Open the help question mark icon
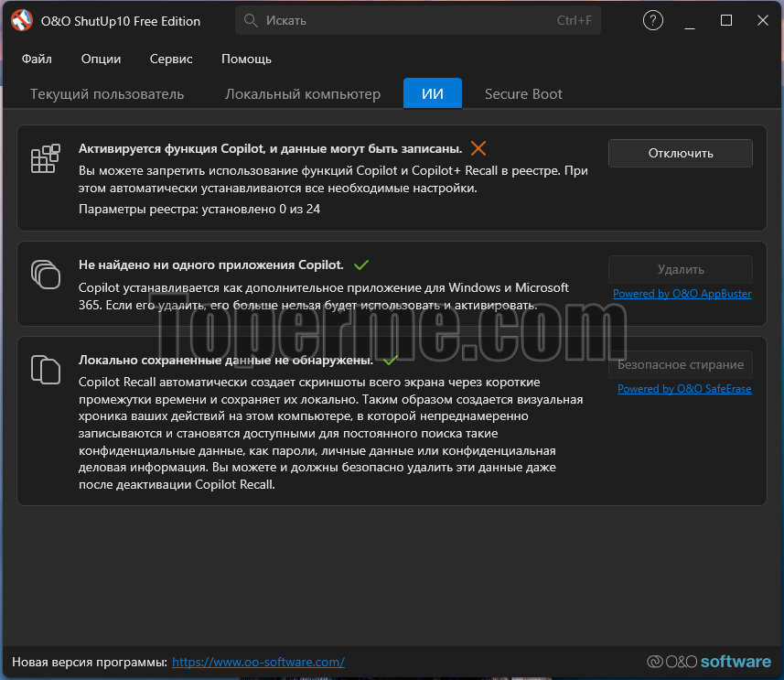This screenshot has width=784, height=680. click(x=653, y=20)
